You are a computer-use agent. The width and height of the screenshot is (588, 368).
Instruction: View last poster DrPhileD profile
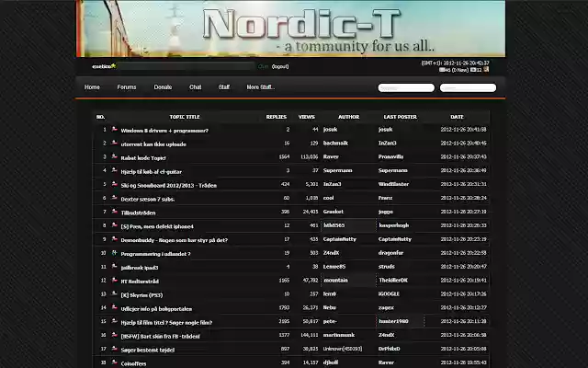click(390, 349)
